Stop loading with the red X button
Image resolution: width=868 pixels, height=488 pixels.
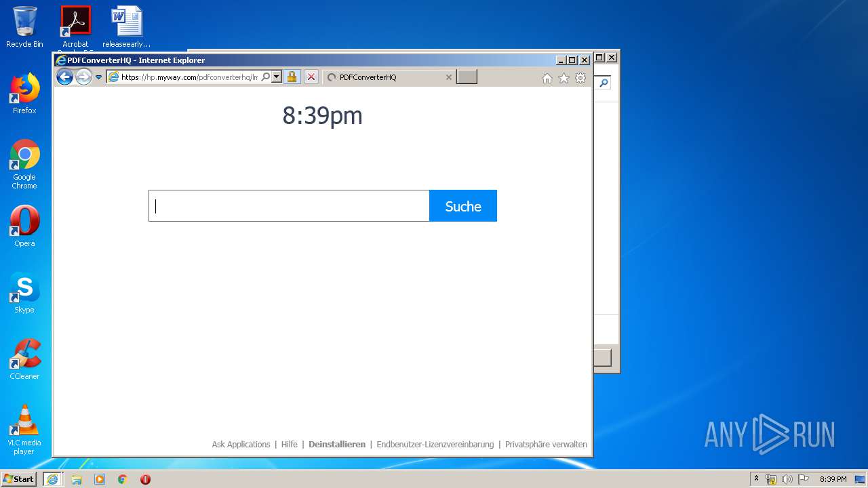311,77
